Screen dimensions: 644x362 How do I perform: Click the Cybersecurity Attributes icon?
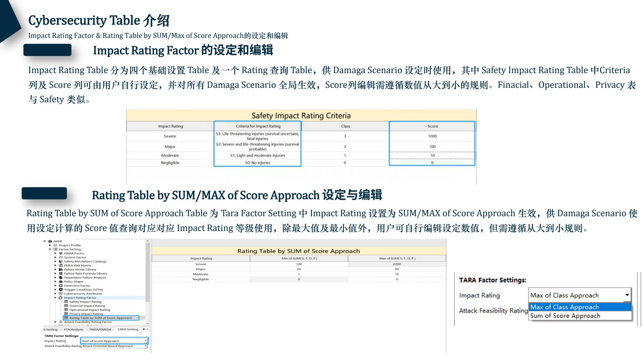(x=61, y=294)
